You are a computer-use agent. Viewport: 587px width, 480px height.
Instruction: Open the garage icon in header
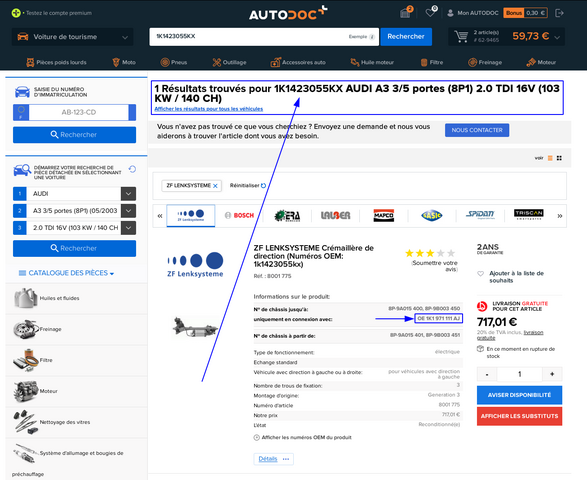(405, 13)
